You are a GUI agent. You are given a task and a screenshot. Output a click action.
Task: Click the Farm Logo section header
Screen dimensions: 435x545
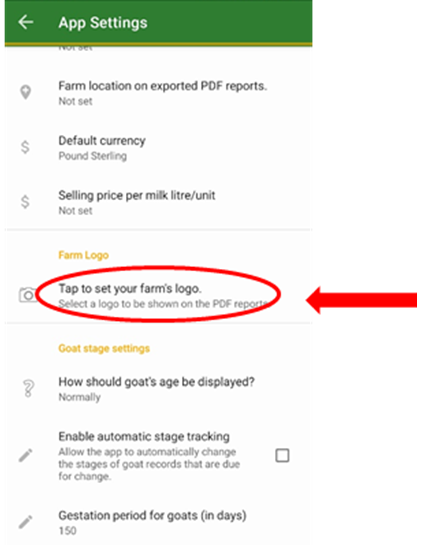(83, 255)
